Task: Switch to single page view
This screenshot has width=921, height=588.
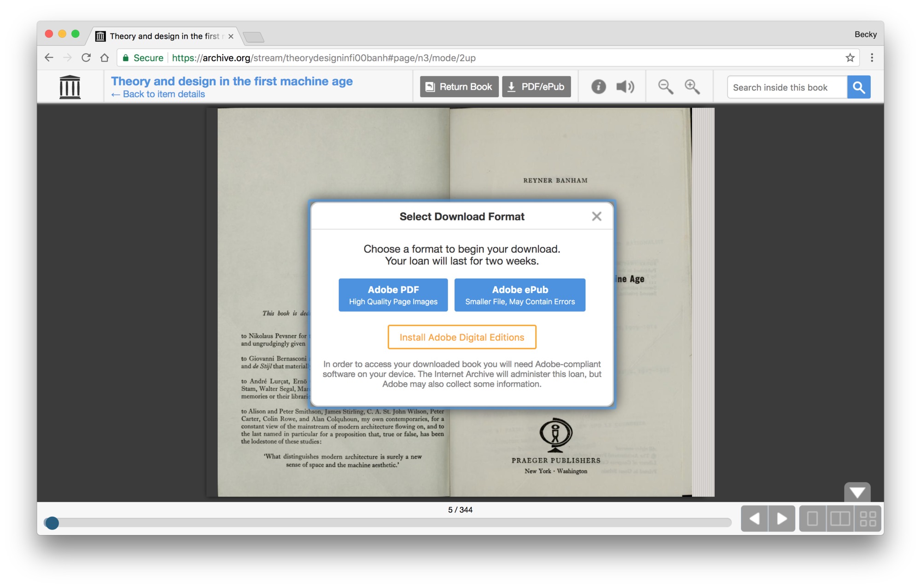Action: (813, 518)
